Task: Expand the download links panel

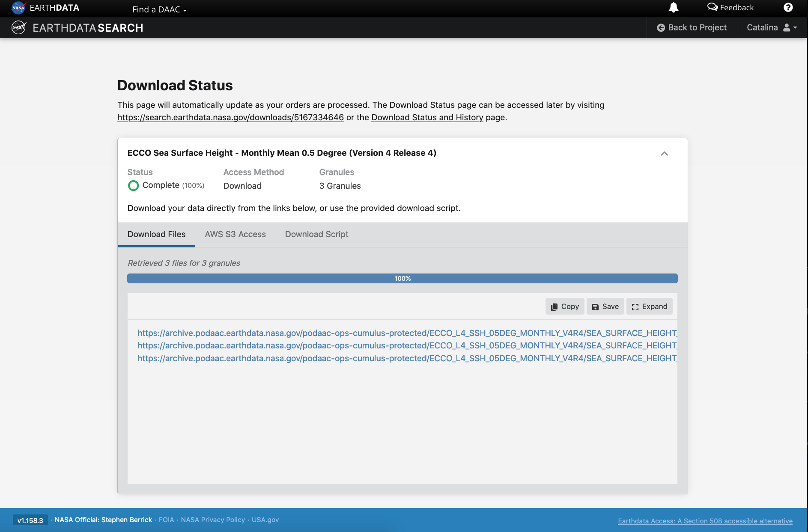Action: click(649, 306)
